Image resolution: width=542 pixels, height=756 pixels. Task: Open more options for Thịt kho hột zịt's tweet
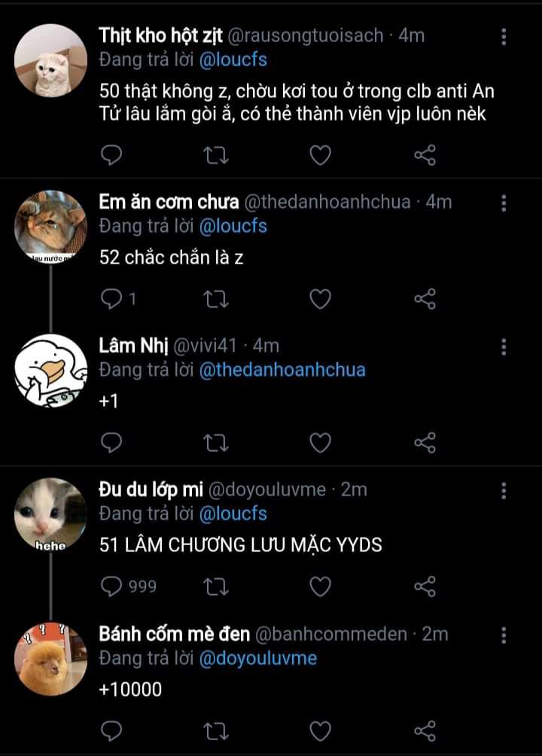point(504,36)
